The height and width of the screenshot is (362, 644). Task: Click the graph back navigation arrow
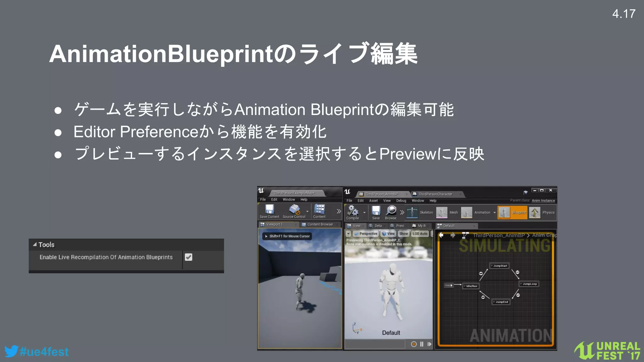click(441, 235)
